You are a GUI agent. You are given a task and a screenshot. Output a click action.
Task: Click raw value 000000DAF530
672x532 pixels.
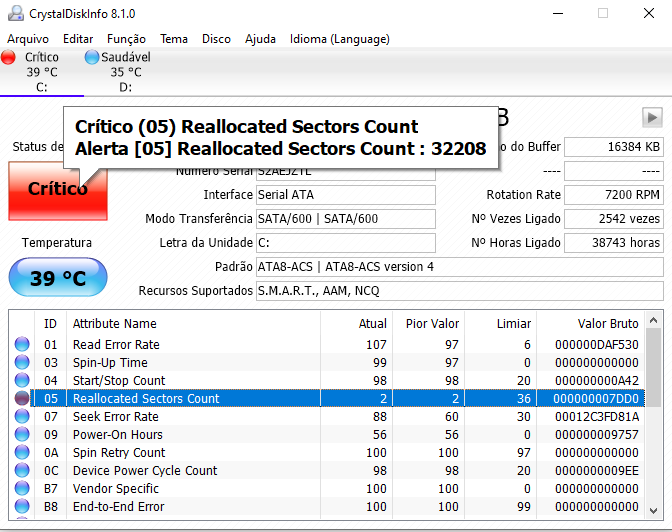point(597,345)
